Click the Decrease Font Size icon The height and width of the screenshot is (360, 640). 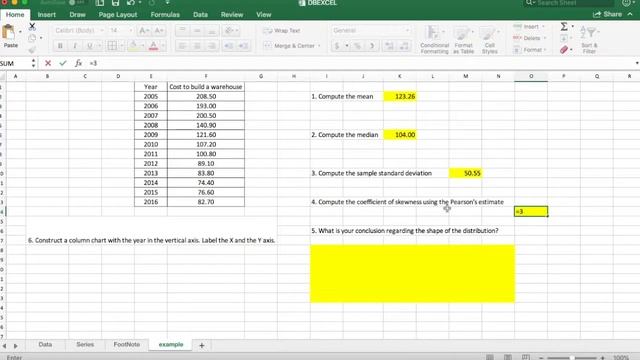159,31
